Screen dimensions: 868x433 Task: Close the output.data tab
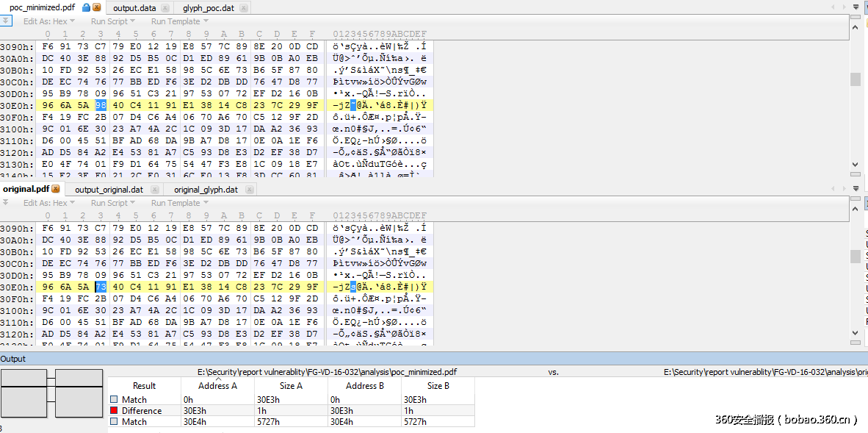click(164, 8)
